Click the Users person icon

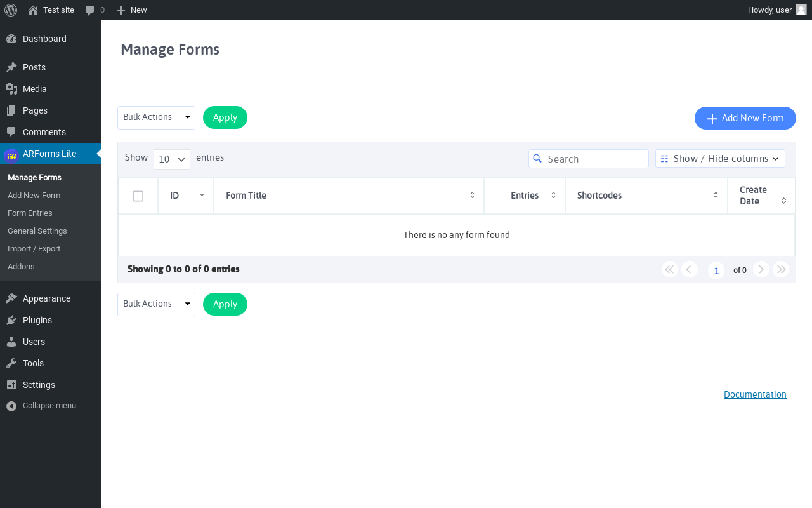[11, 342]
